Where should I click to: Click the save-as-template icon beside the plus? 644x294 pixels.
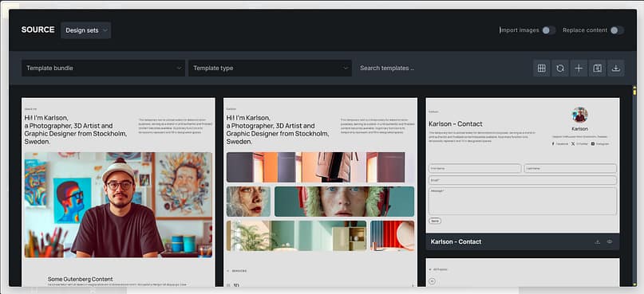(x=598, y=68)
